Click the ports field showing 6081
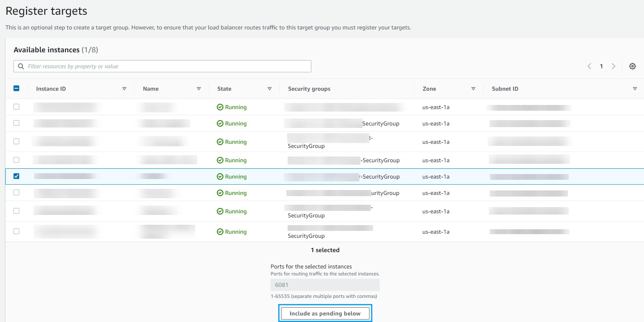 [325, 285]
